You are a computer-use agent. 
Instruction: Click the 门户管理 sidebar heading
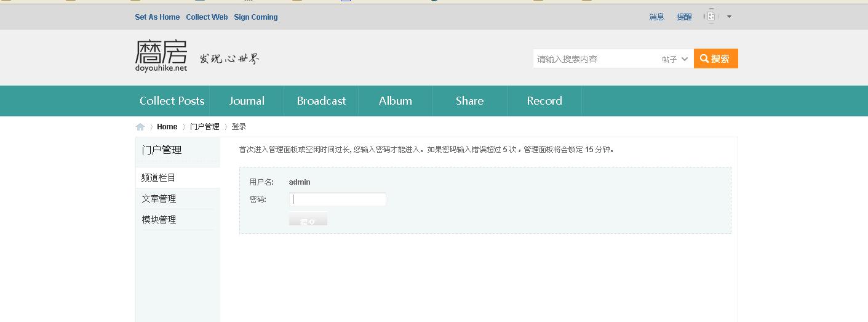[162, 150]
